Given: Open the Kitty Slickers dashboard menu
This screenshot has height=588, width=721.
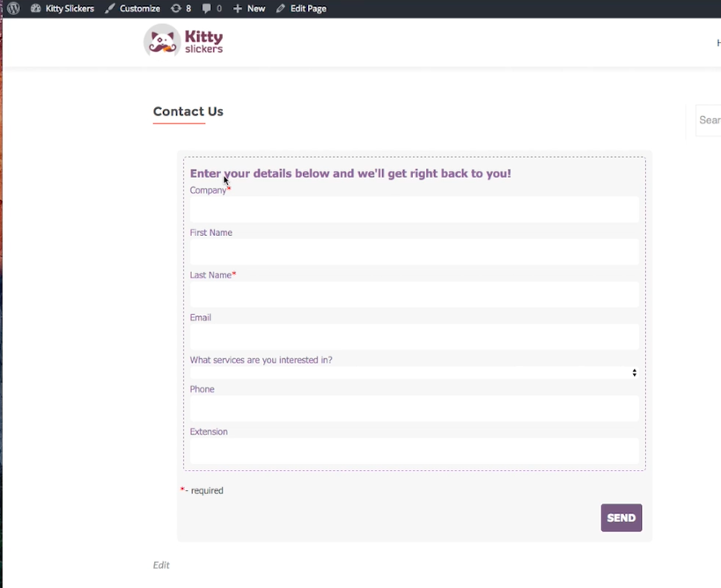Looking at the screenshot, I should pyautogui.click(x=62, y=8).
